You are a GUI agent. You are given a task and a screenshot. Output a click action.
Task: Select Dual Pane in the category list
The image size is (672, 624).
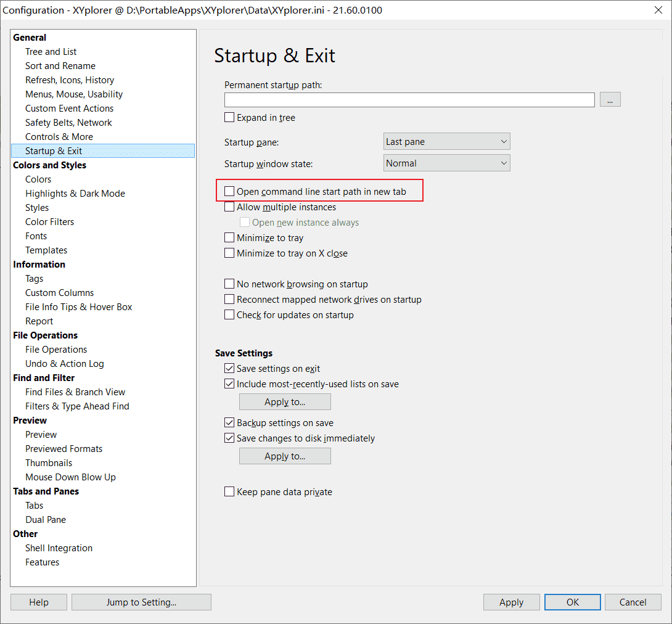(45, 520)
